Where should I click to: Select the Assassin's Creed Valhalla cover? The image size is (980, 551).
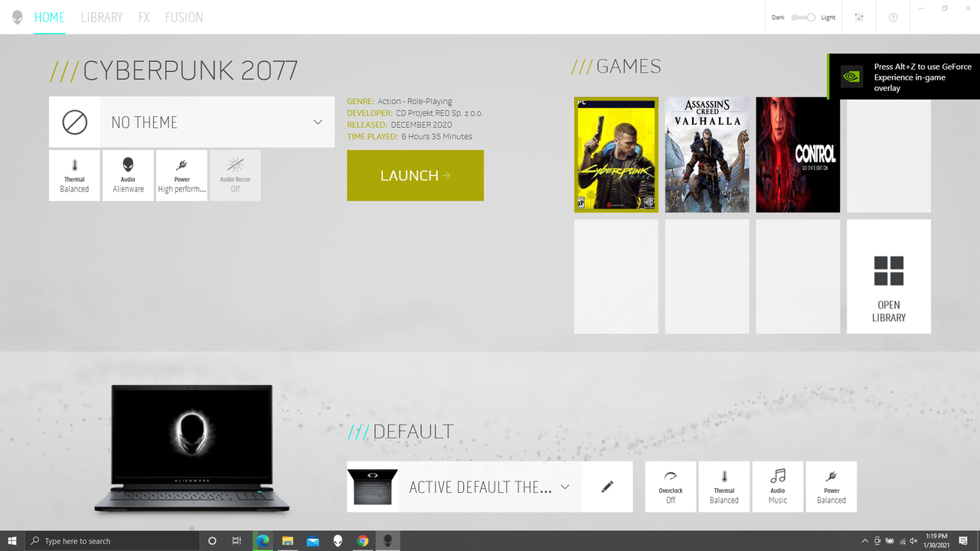click(x=707, y=155)
